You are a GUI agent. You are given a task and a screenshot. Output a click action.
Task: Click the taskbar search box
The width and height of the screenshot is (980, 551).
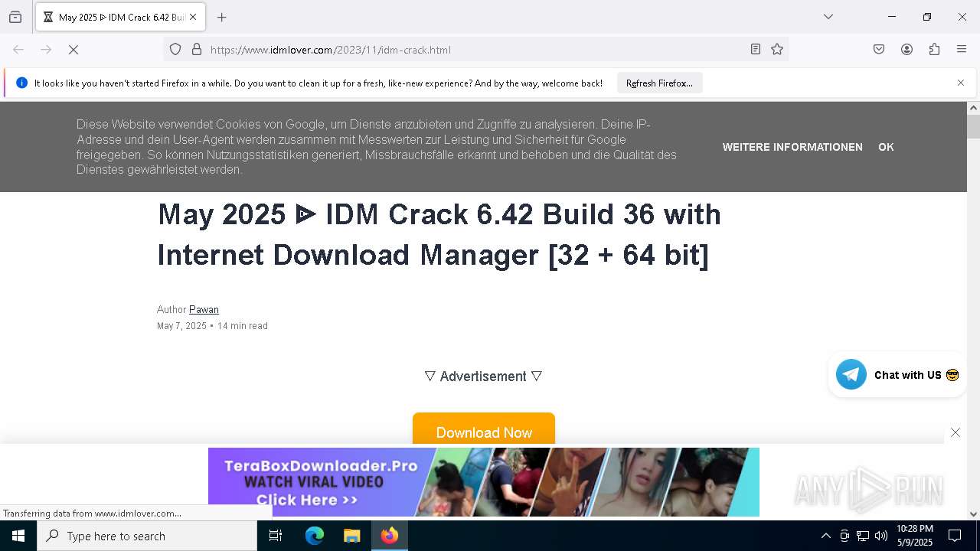coord(147,536)
